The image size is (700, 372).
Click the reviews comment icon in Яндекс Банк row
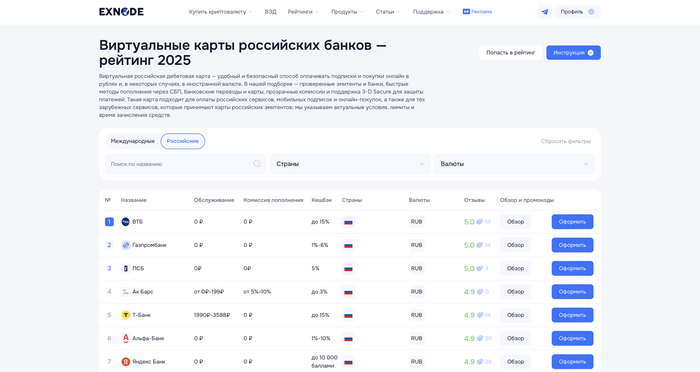coord(479,361)
